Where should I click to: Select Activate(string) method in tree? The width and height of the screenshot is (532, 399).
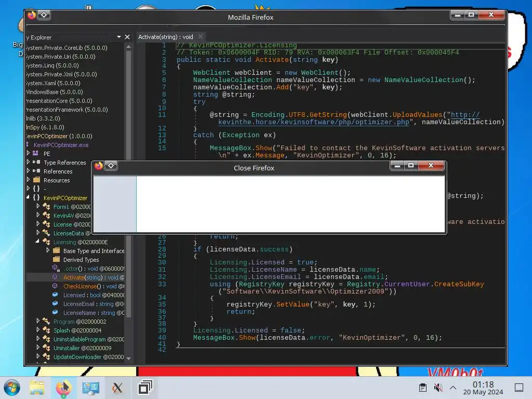pos(94,277)
